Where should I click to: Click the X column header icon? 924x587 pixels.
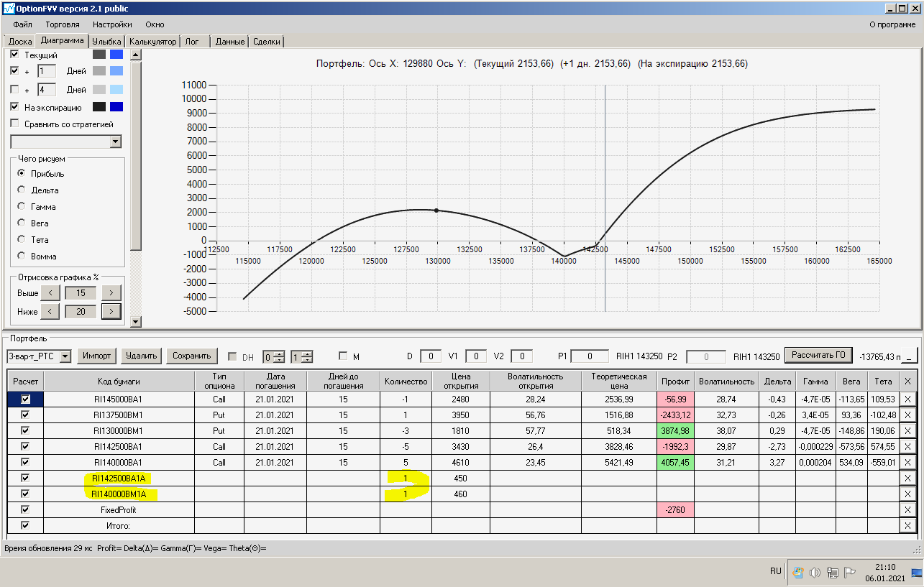click(x=907, y=381)
